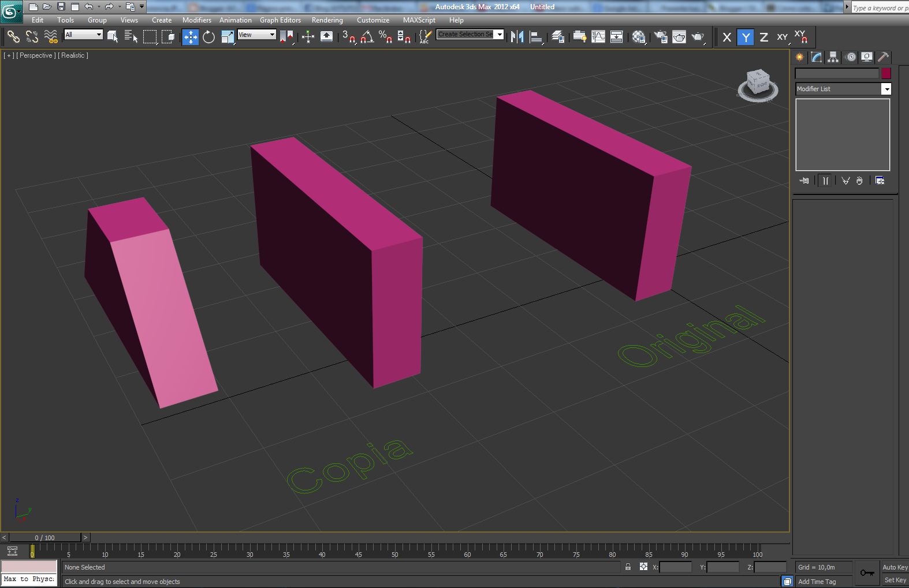Open the reference coordinate system View dropdown
This screenshot has height=588, width=909.
(256, 35)
